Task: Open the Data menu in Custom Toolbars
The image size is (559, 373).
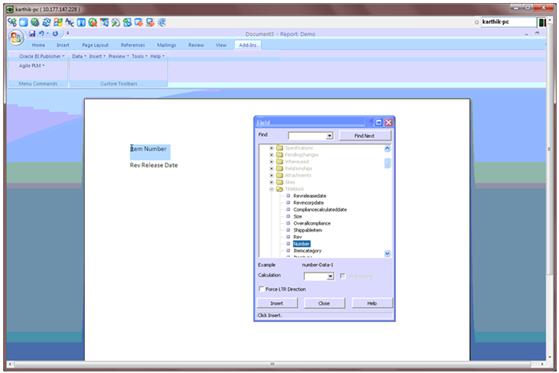Action: [79, 56]
